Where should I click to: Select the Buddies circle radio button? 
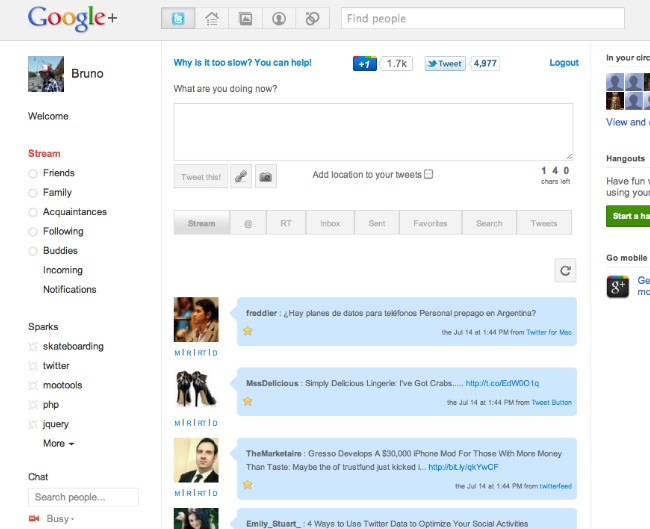tap(33, 251)
